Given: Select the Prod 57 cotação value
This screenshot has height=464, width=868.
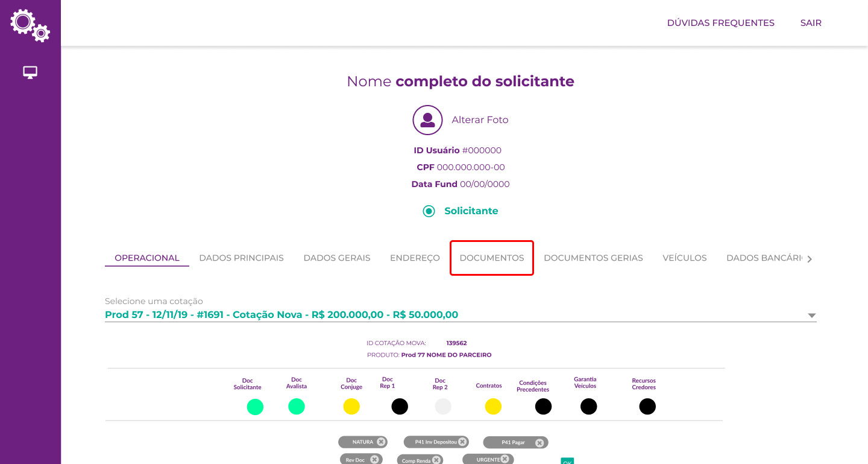Looking at the screenshot, I should click(x=281, y=314).
